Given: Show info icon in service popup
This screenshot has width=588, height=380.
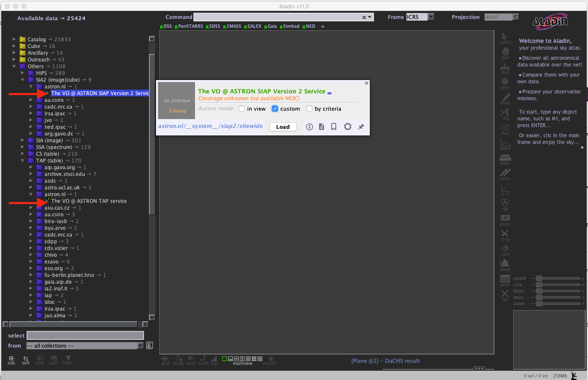Looking at the screenshot, I should coord(309,127).
